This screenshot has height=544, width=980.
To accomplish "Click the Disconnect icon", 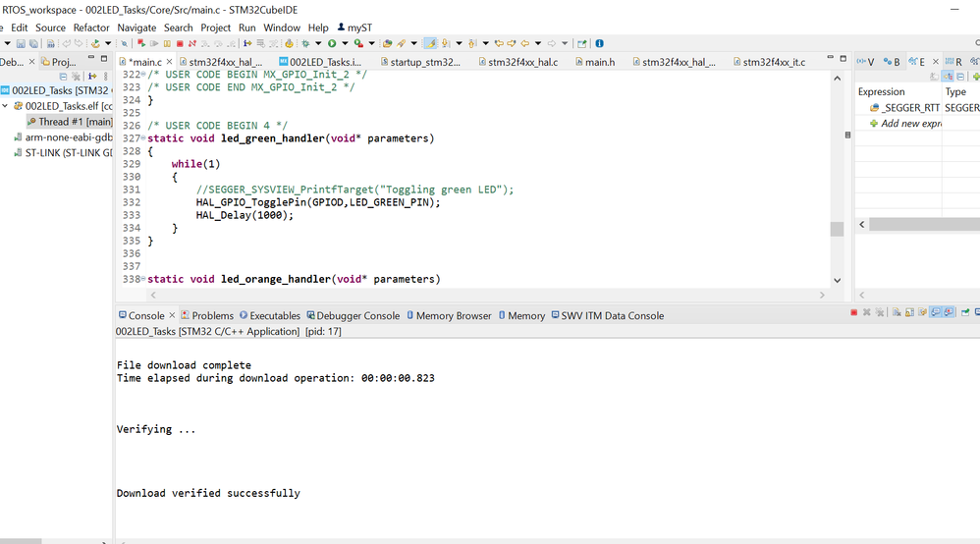I will pyautogui.click(x=192, y=44).
